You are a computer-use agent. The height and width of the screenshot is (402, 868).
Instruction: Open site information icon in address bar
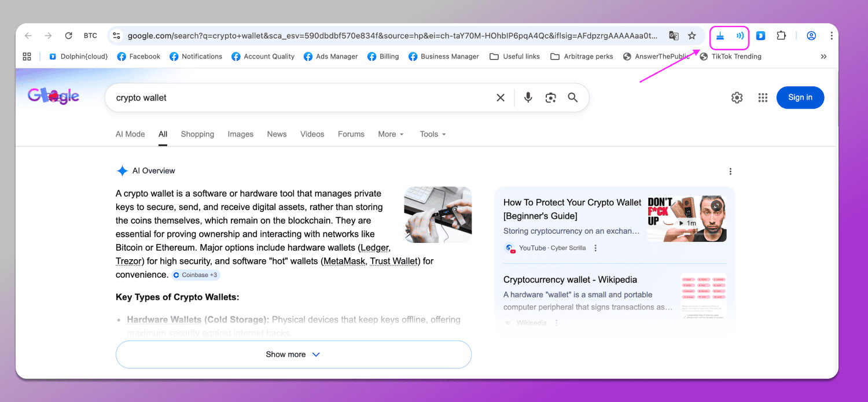click(116, 36)
